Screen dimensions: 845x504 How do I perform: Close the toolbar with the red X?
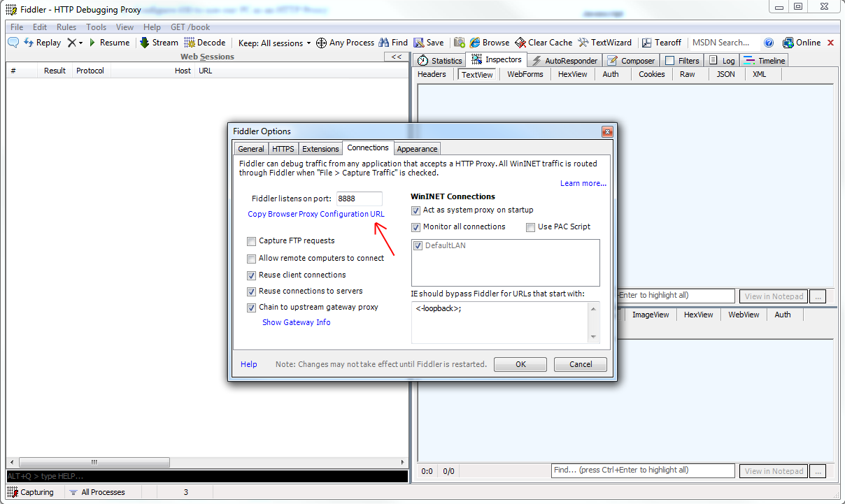tap(831, 43)
